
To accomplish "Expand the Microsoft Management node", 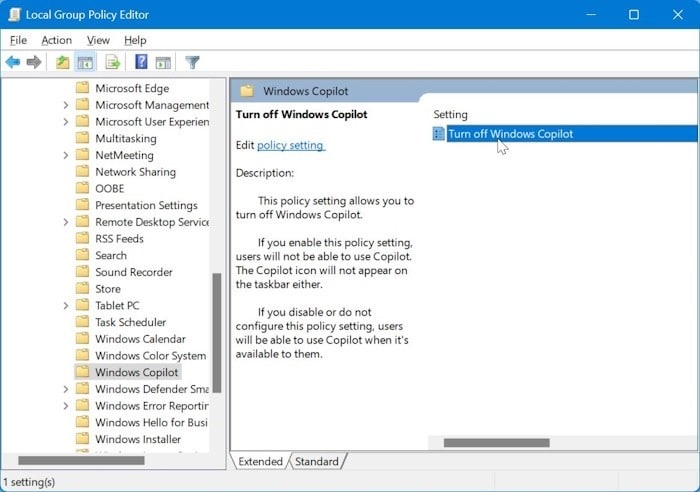I will click(66, 105).
